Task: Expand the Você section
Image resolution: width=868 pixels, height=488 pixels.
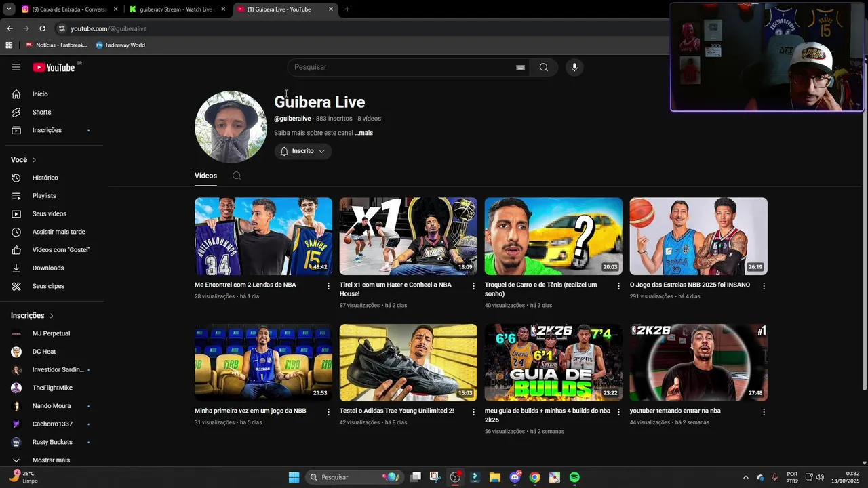Action: pyautogui.click(x=24, y=160)
